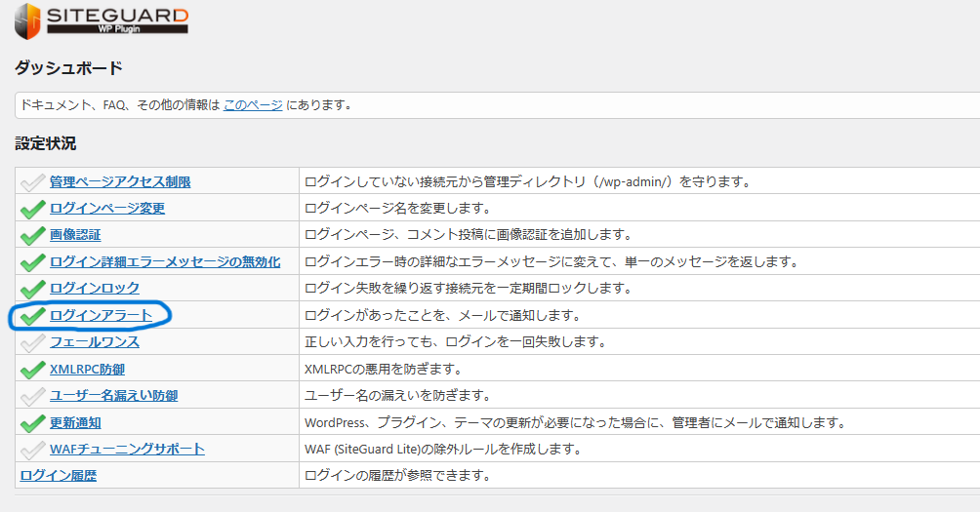Viewport: 980px width, 512px height.
Task: Click description starting with ログインエラー時の詳細な
Action: 551,261
